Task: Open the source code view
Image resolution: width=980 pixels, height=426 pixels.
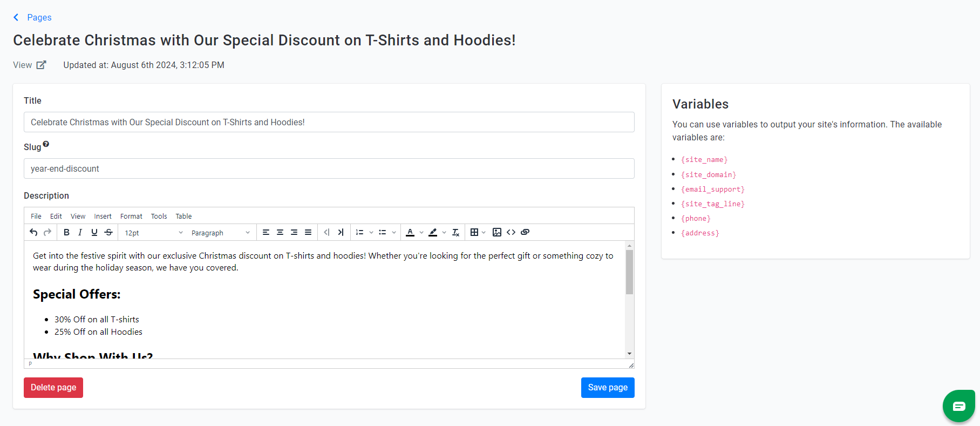Action: pyautogui.click(x=511, y=232)
